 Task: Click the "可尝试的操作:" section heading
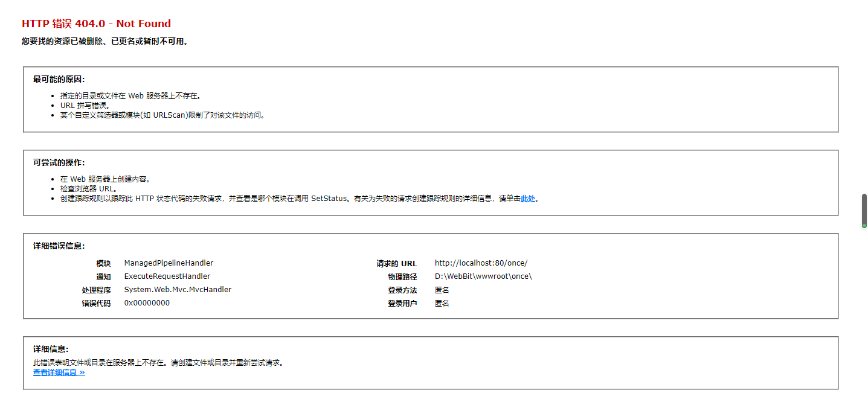(x=59, y=162)
